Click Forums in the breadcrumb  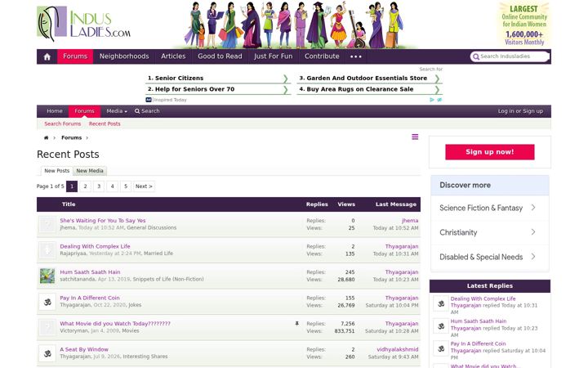[x=72, y=138]
